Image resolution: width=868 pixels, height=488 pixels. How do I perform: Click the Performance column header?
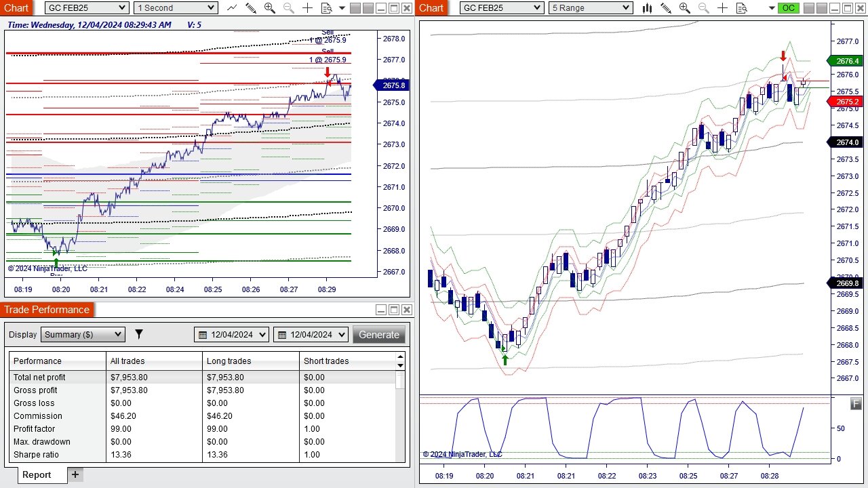[58, 361]
